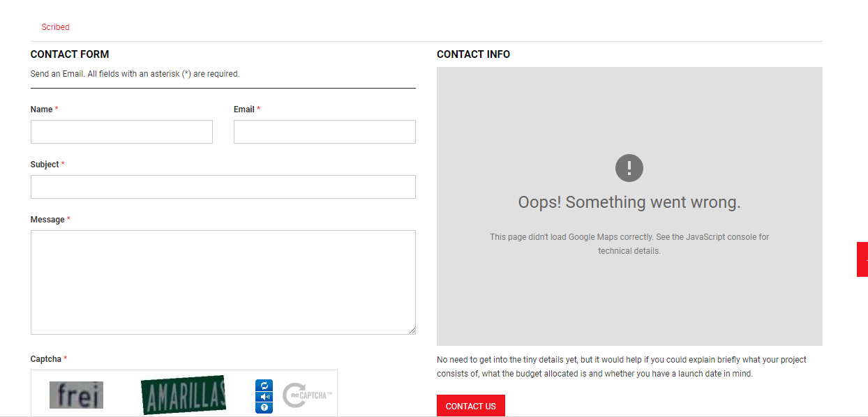Click the CONTACT INFO heading

pyautogui.click(x=473, y=54)
